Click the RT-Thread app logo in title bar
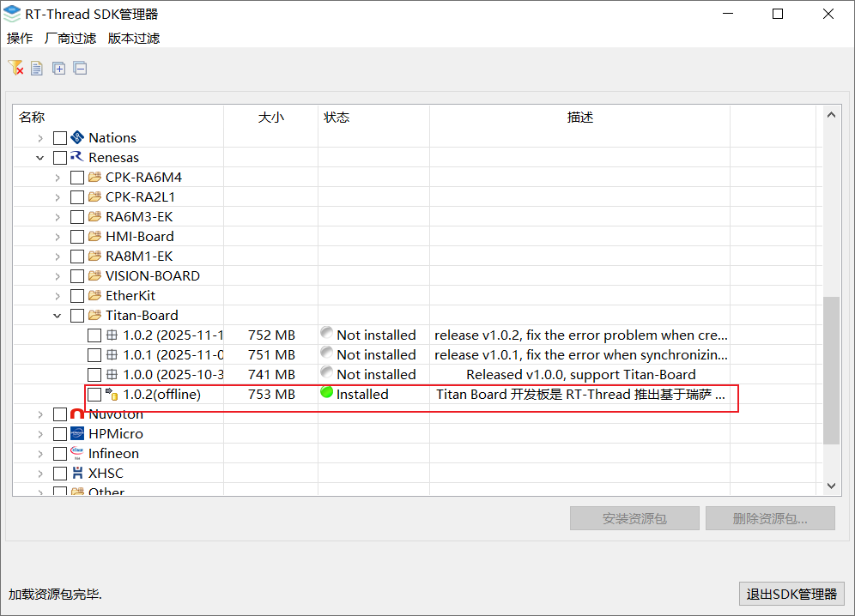The image size is (855, 616). point(11,14)
